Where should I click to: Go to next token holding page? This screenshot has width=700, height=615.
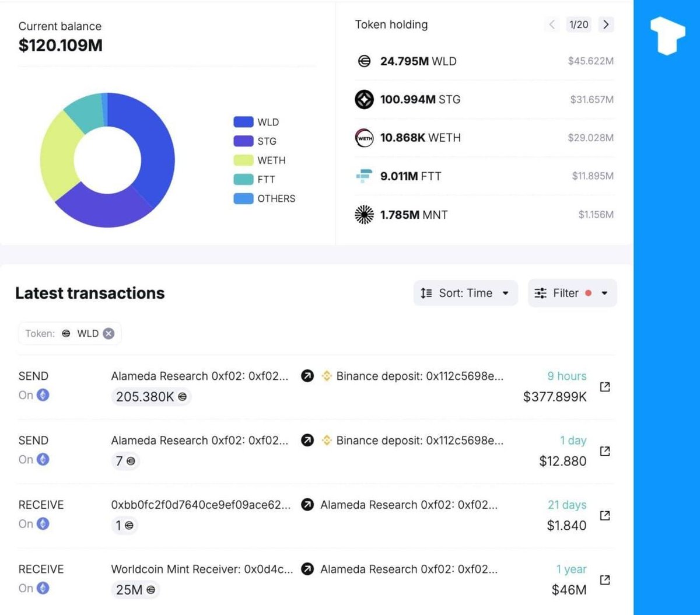606,25
